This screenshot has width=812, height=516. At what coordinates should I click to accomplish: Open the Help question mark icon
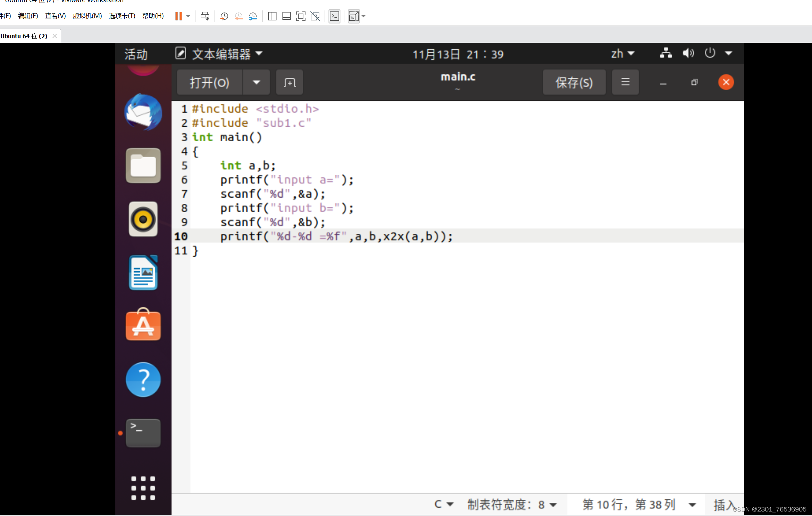[143, 380]
